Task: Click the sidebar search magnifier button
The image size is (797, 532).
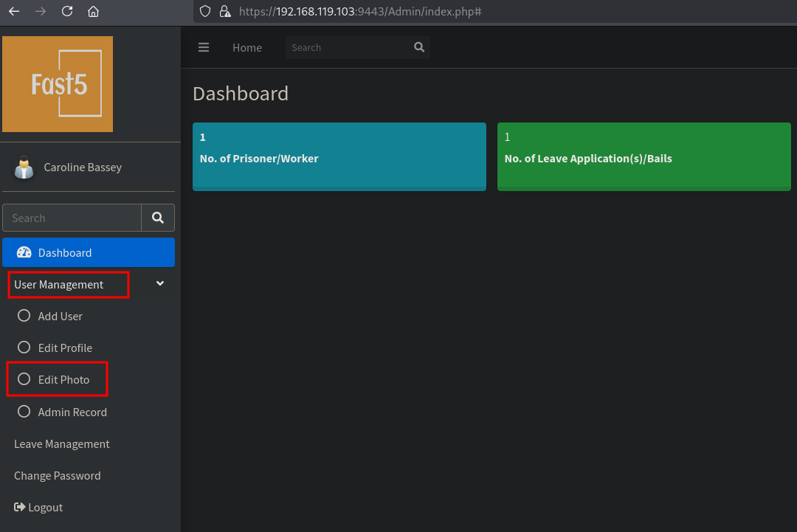Action: point(158,218)
